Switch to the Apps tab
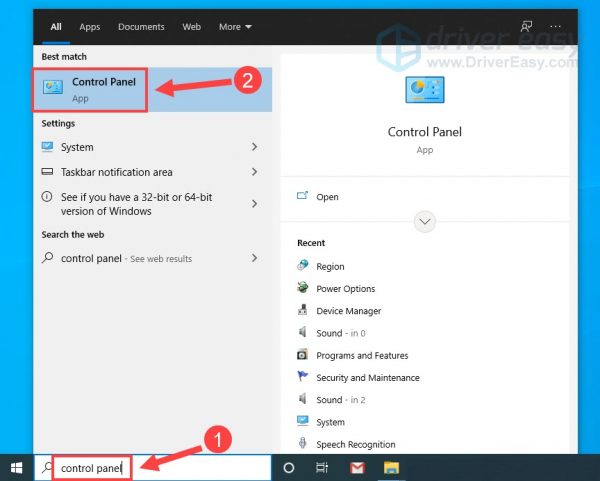The height and width of the screenshot is (481, 600). 90,27
